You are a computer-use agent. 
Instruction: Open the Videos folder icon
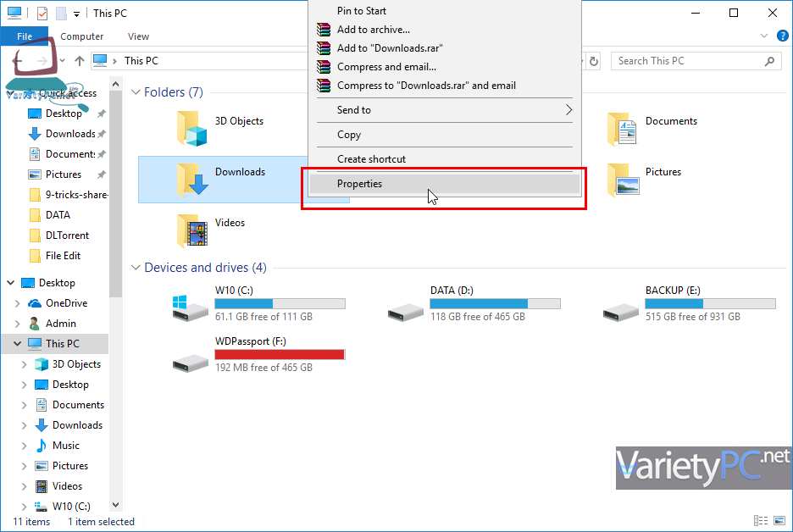coord(193,230)
